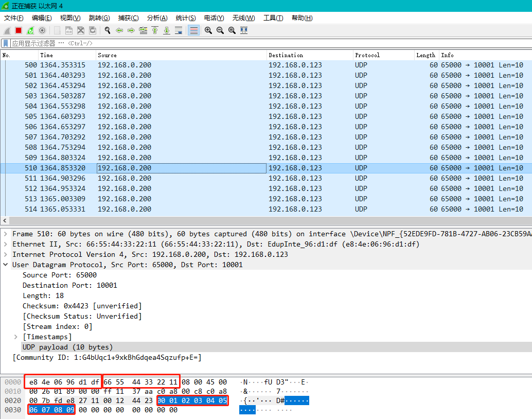The image size is (532, 419).
Task: Toggle packet list colorization
Action: pyautogui.click(x=193, y=30)
